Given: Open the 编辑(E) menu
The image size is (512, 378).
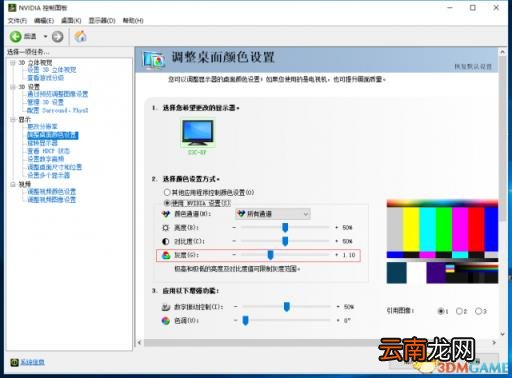Looking at the screenshot, I should (x=44, y=21).
